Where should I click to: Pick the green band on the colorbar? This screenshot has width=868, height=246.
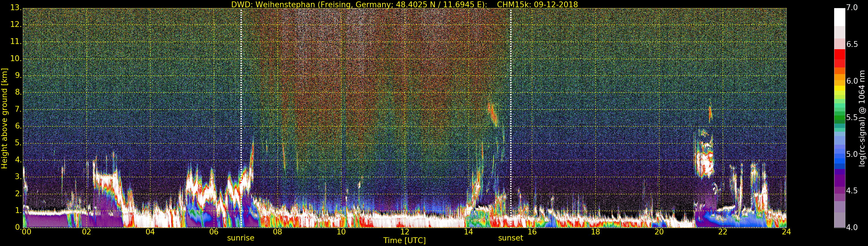click(839, 116)
